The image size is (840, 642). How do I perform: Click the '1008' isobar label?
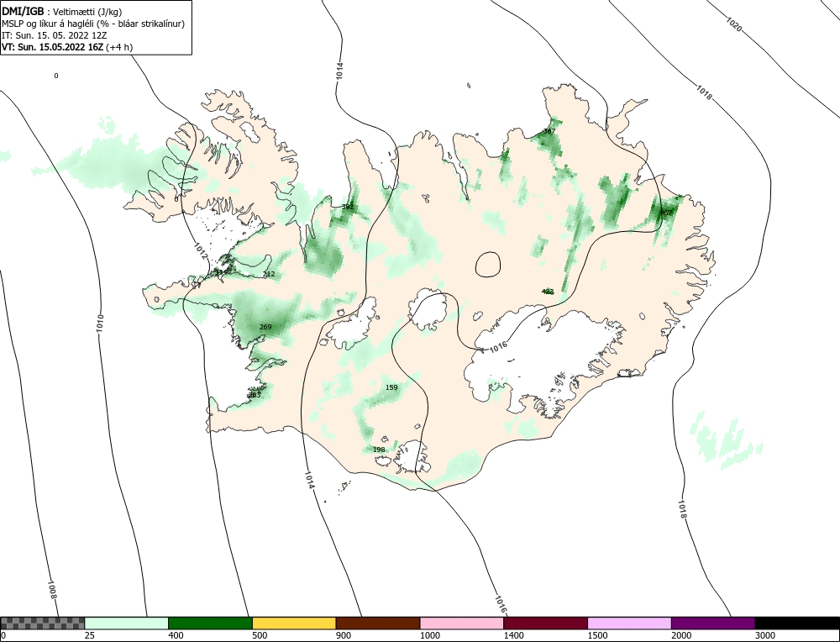(x=52, y=590)
